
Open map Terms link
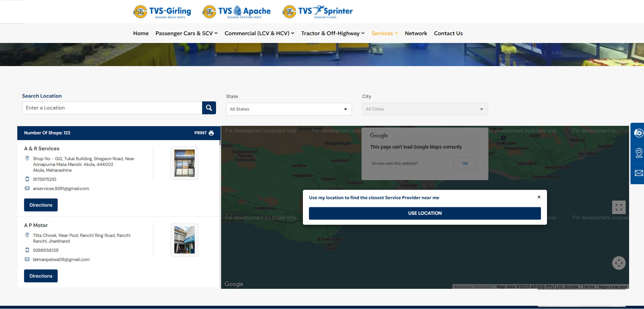588,287
